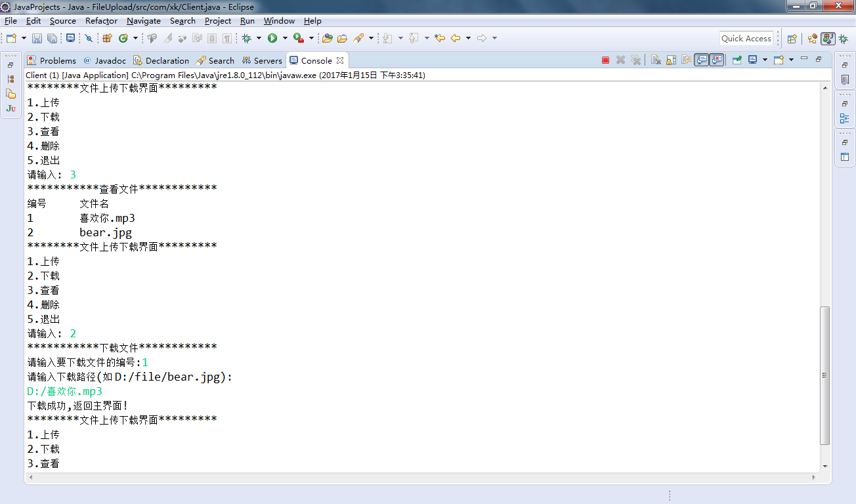Click the Search flashlight toolbar icon
Viewport: 856px width, 504px height.
(359, 39)
